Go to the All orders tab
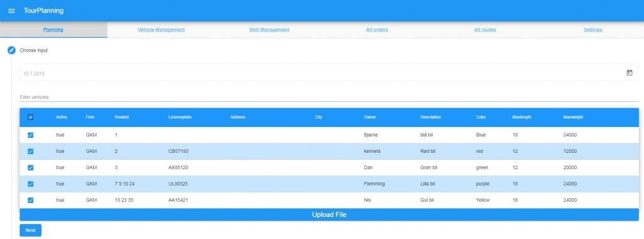The image size is (644, 239). 377,30
